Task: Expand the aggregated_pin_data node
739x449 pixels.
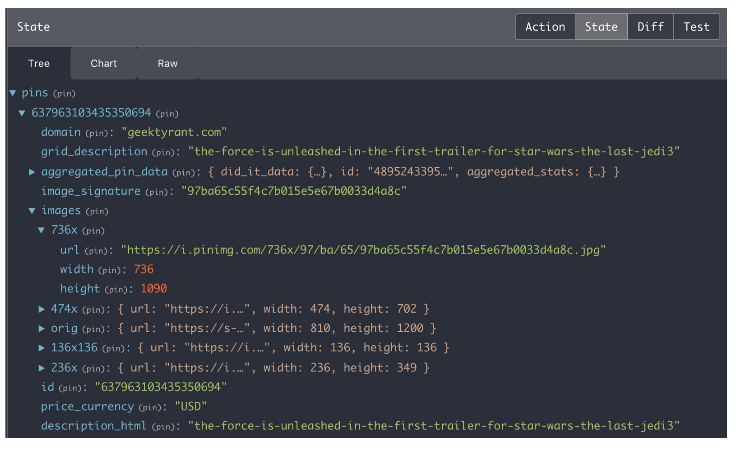Action: [33, 172]
